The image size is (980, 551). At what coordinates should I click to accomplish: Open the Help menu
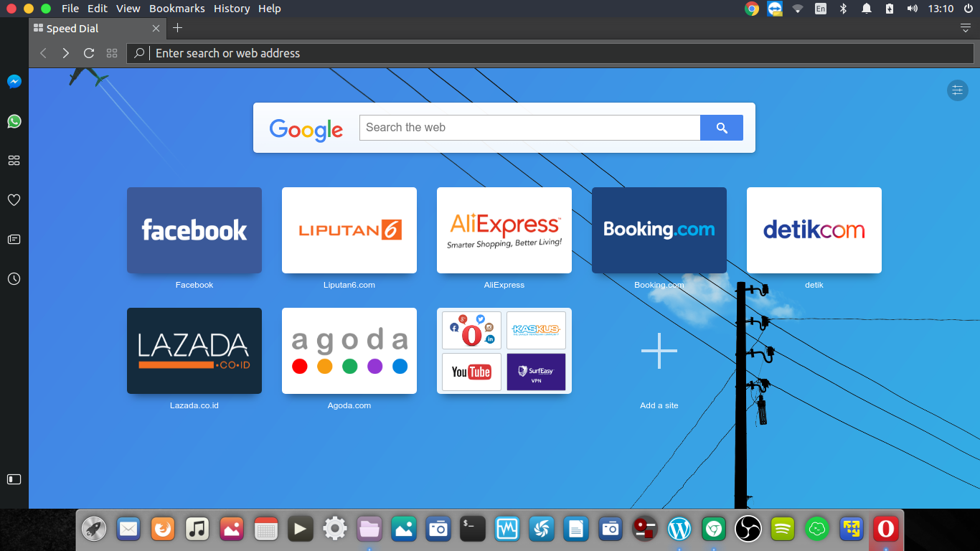(x=270, y=9)
